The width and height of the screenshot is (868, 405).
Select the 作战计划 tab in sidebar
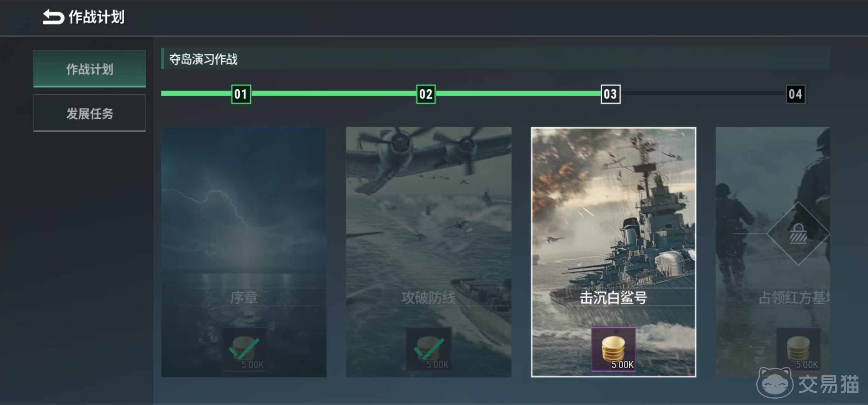90,69
